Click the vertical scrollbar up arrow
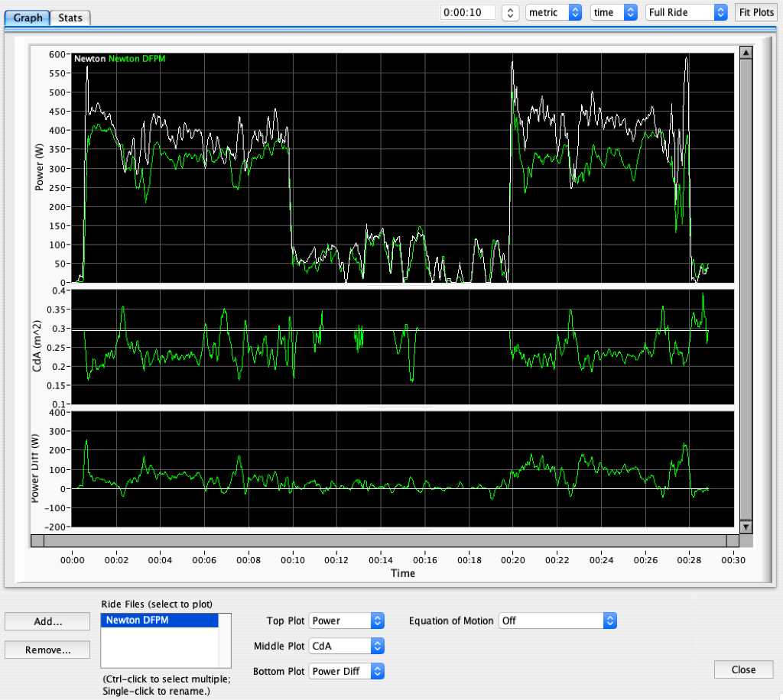Screen dimensions: 783x700 [x=746, y=52]
